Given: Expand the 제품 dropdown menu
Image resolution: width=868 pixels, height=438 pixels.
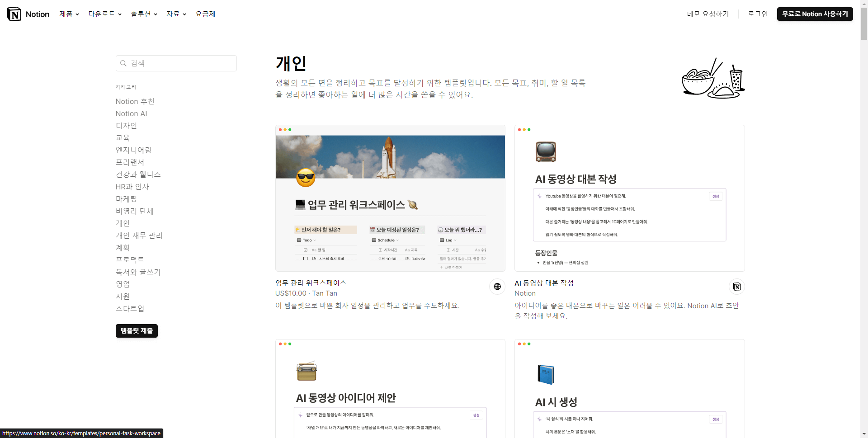Looking at the screenshot, I should click(69, 14).
